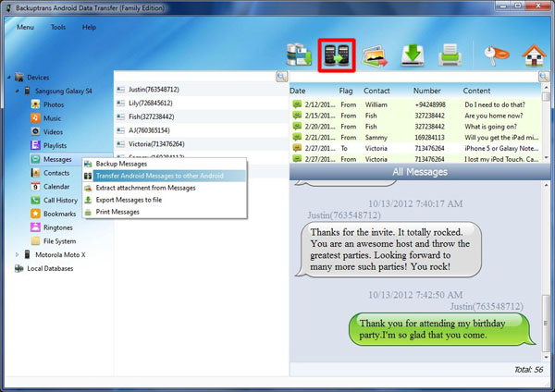Click the keys Register toolbar icon
555x392 pixels.
coord(496,55)
